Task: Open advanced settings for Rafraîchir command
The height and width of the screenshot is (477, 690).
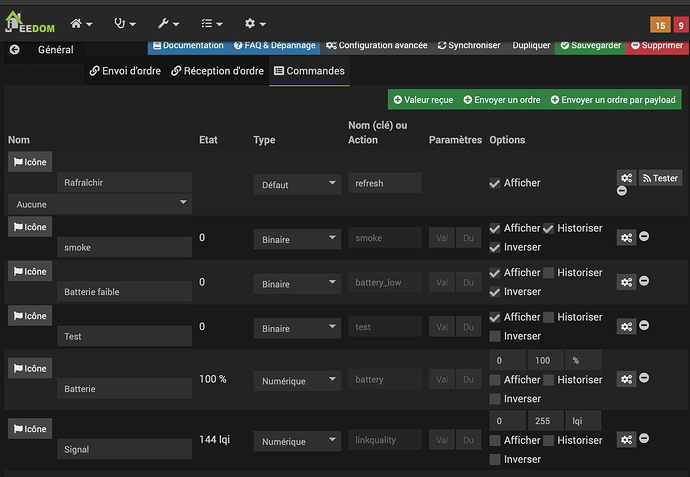Action: (x=626, y=178)
